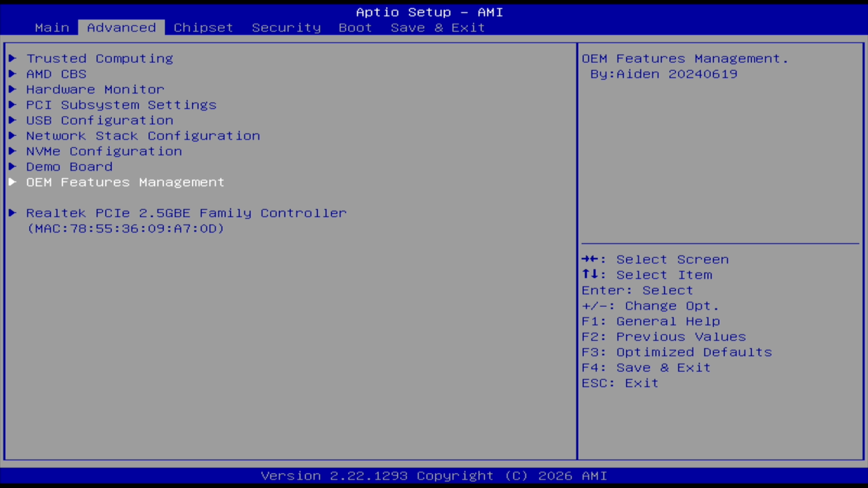This screenshot has height=488, width=868.
Task: Click the 'Enter: Select' hint
Action: coord(638,290)
